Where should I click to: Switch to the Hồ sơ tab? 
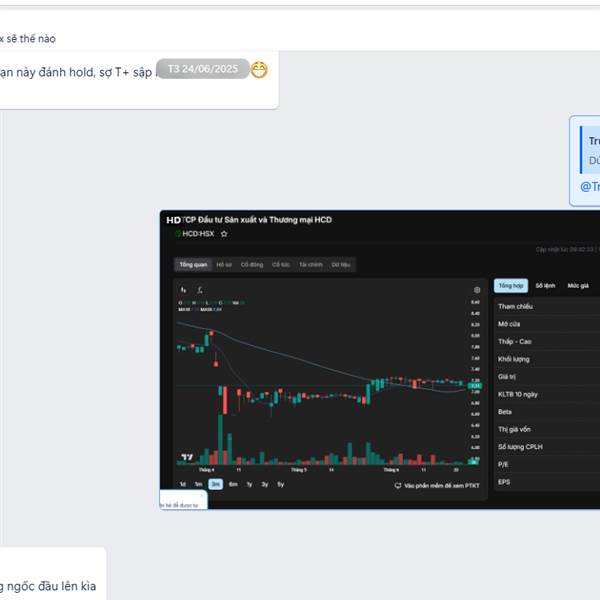click(224, 264)
